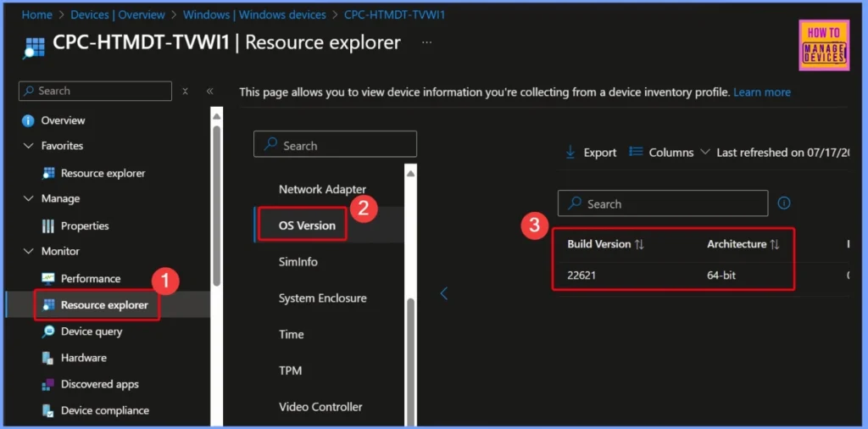
Task: Clear the sidebar search with the X icon
Action: [186, 92]
